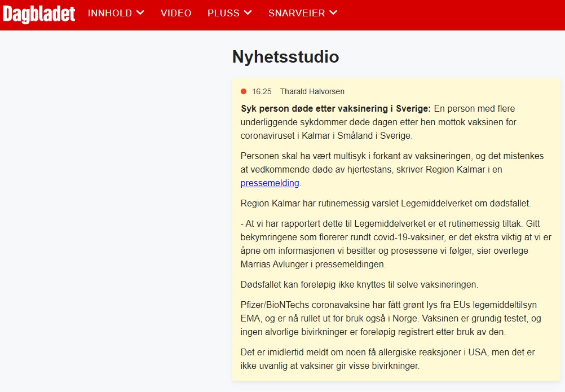Click author name Tharald Halvorsen

click(x=312, y=91)
